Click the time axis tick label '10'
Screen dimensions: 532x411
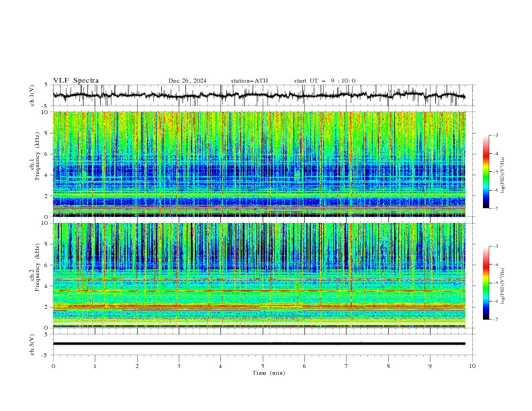pyautogui.click(x=472, y=366)
